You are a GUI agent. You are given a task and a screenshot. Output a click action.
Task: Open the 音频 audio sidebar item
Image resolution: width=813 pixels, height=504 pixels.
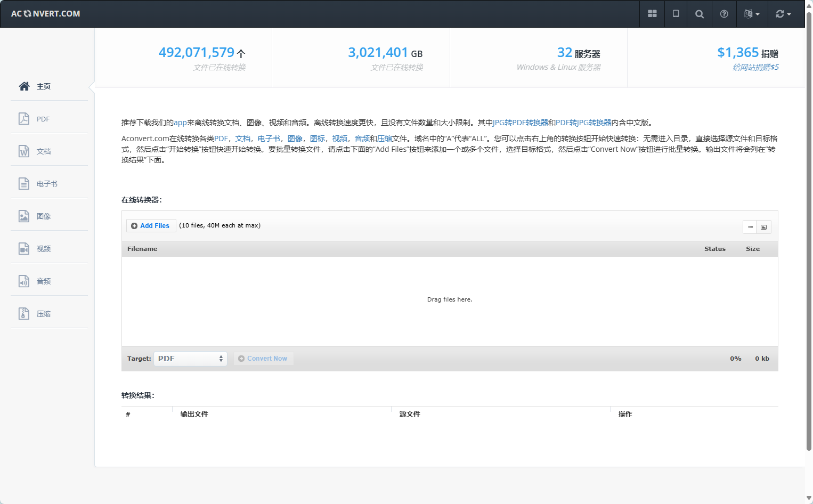[x=49, y=281]
